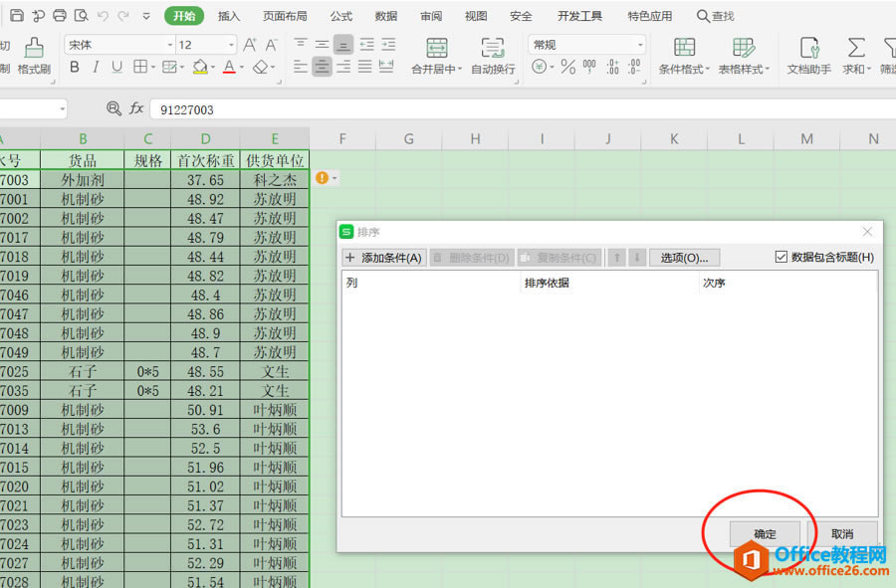Increase indent icon

click(x=388, y=44)
